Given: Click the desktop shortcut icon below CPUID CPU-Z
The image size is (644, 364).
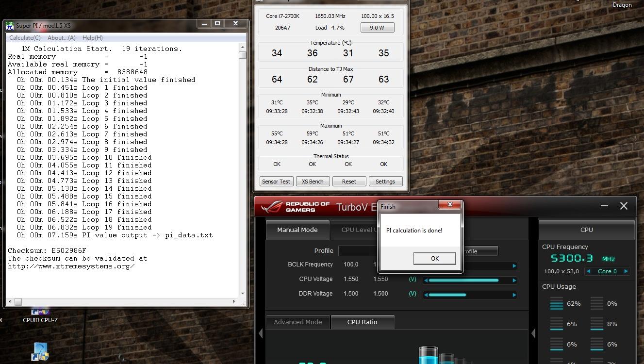Looking at the screenshot, I should click(x=40, y=351).
